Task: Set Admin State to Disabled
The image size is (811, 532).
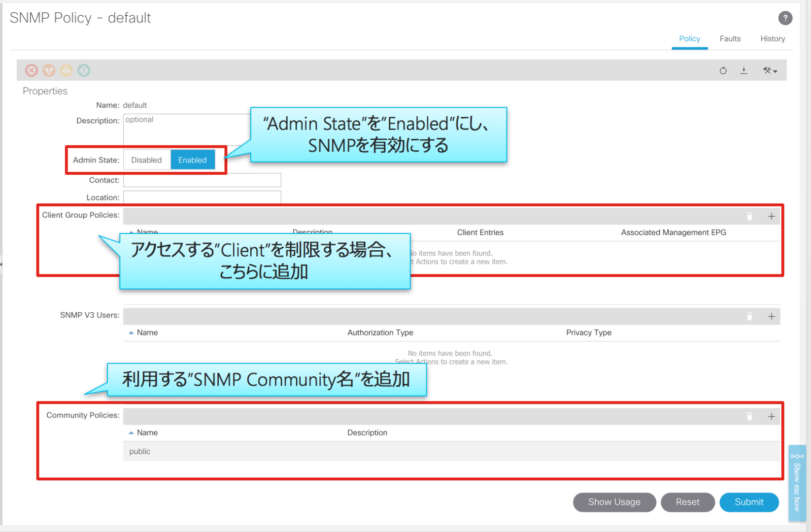Action: click(146, 160)
